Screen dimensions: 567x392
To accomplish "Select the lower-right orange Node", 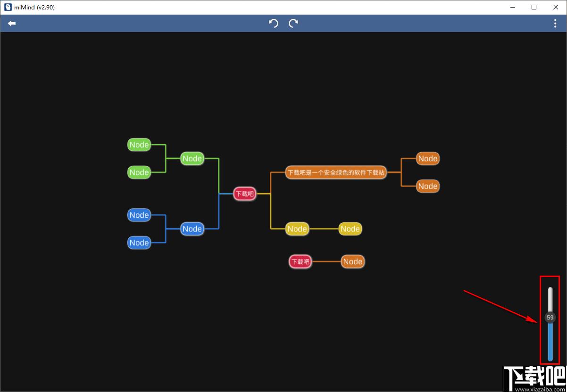I will tap(428, 186).
